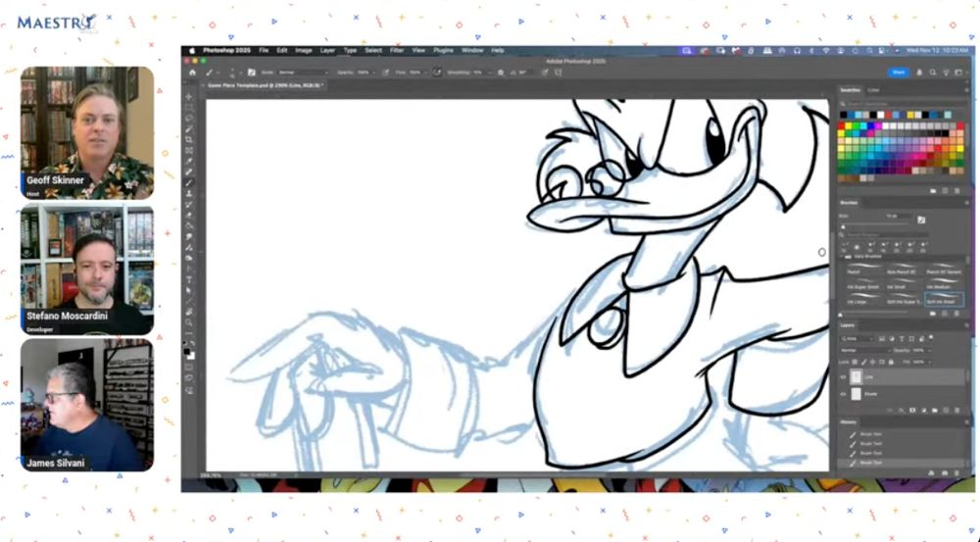Open Layers panel blend mode dropdown
The width and height of the screenshot is (980, 542).
(864, 350)
